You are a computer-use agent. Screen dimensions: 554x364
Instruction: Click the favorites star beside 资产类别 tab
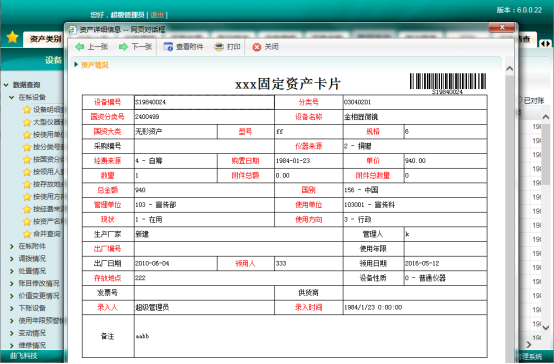click(12, 37)
